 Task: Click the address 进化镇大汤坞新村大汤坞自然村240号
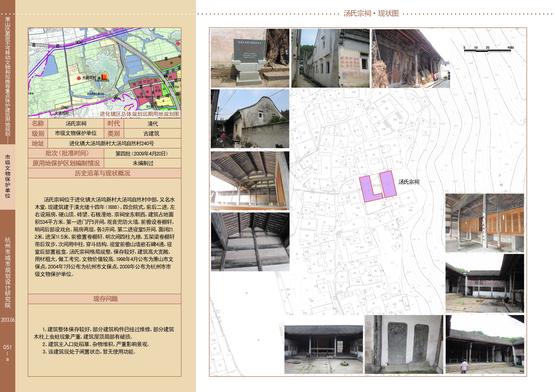point(112,143)
